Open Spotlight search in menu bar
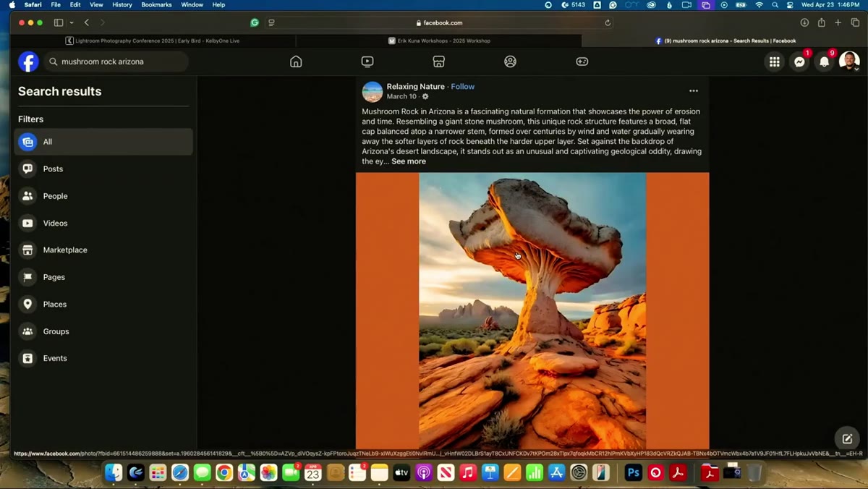This screenshot has height=489, width=868. [x=775, y=5]
